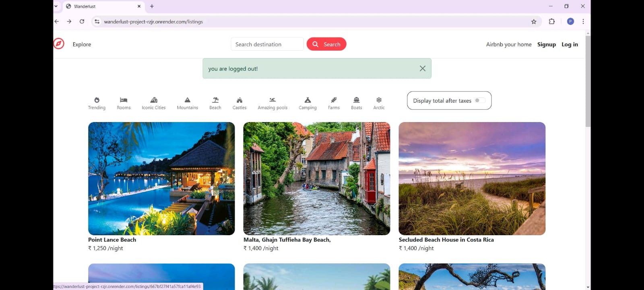644x290 pixels.
Task: Open Secluded Beach House Costa Rica image
Action: [472, 178]
